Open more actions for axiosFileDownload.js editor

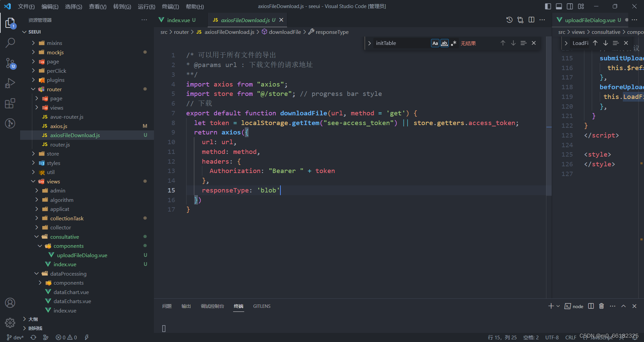[542, 20]
